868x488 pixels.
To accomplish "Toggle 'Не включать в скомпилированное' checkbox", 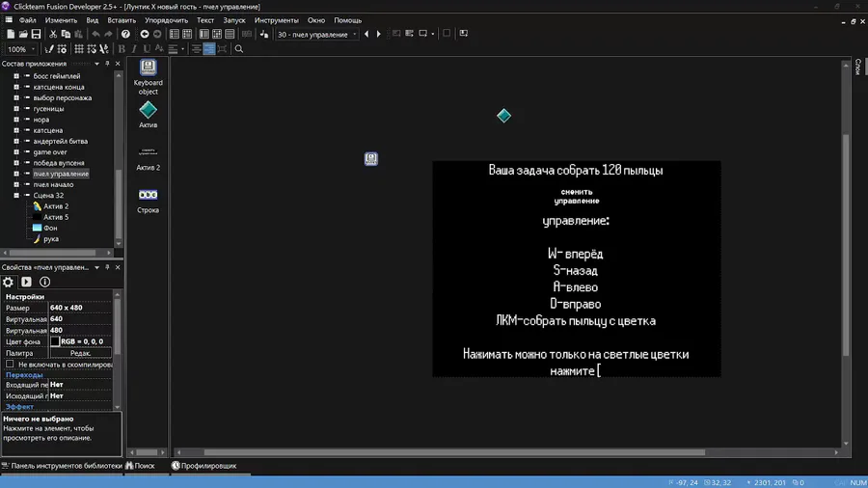I will pyautogui.click(x=10, y=364).
